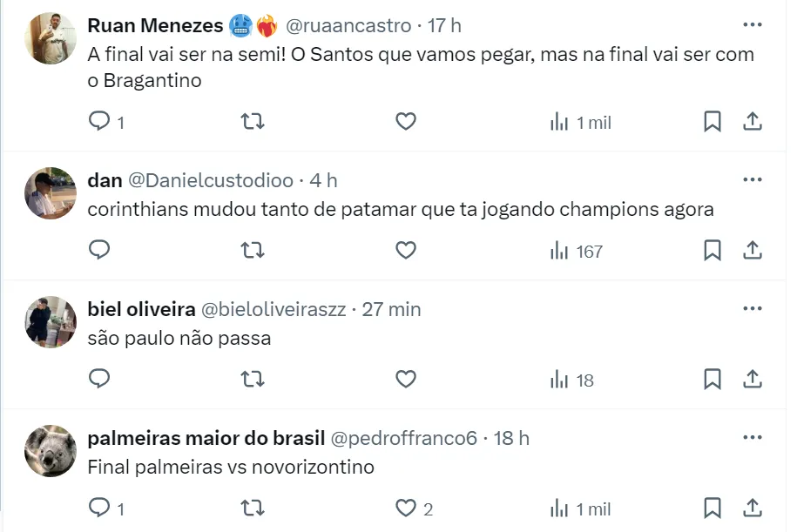Expand more options on biel oliveira's tweet
Screen dimensions: 797x532
tap(752, 308)
